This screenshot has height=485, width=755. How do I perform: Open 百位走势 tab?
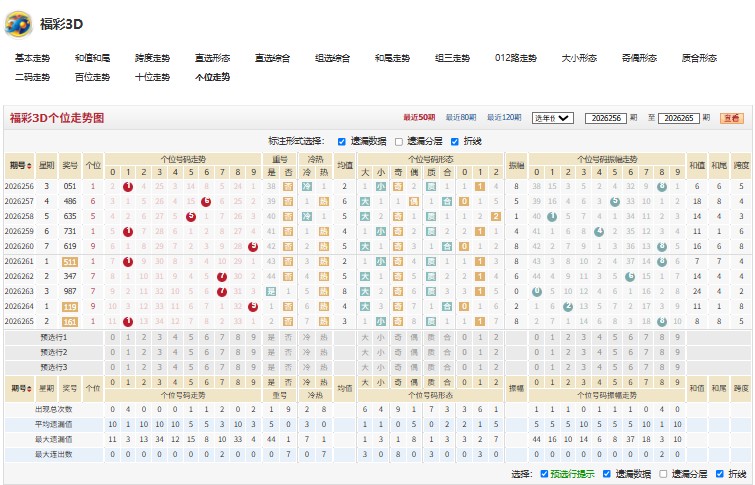[92, 77]
